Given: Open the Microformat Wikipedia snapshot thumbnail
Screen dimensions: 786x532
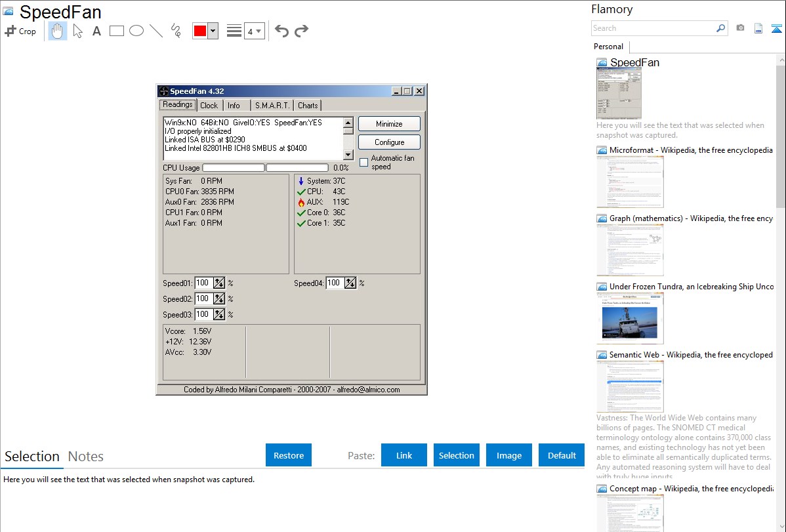Looking at the screenshot, I should point(630,182).
